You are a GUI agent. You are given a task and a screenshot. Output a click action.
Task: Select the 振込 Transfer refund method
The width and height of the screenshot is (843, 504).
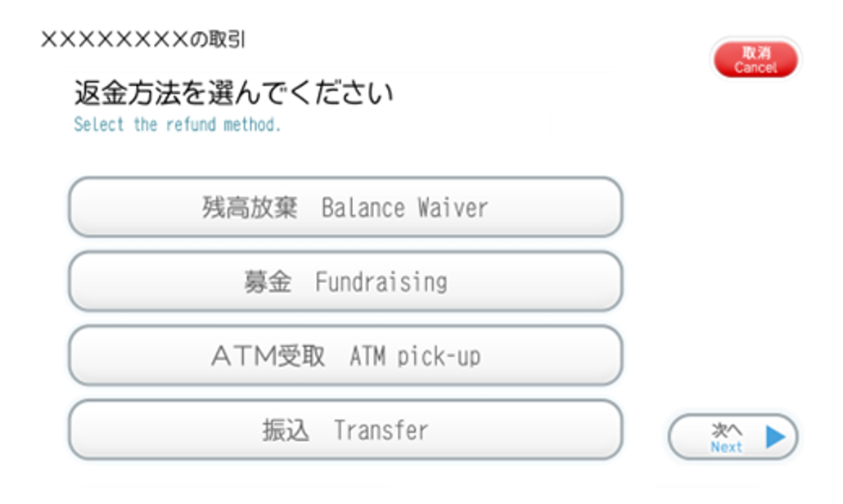coord(345,430)
